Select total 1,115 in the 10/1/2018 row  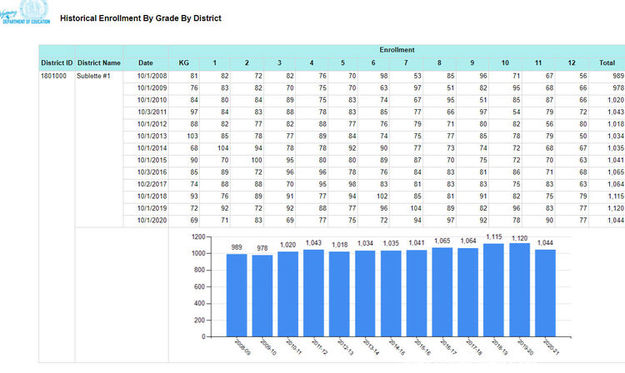(x=616, y=196)
